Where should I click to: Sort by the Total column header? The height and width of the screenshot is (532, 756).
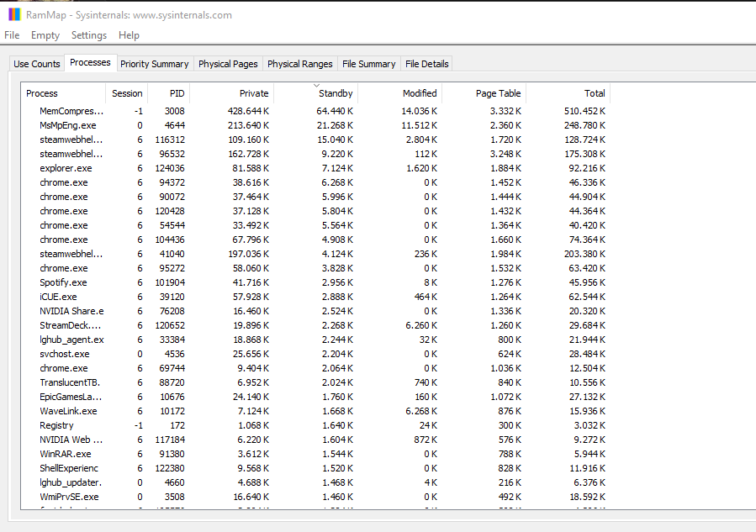click(x=568, y=93)
